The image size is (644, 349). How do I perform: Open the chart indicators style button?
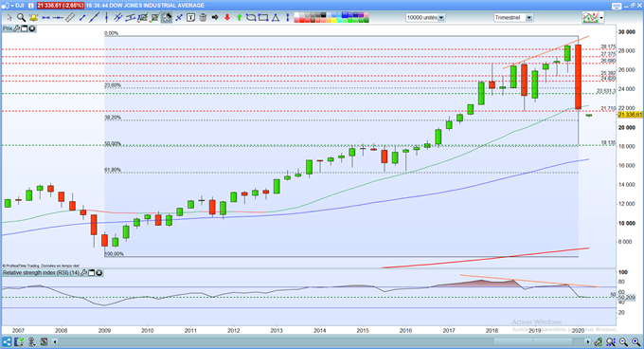[590, 18]
